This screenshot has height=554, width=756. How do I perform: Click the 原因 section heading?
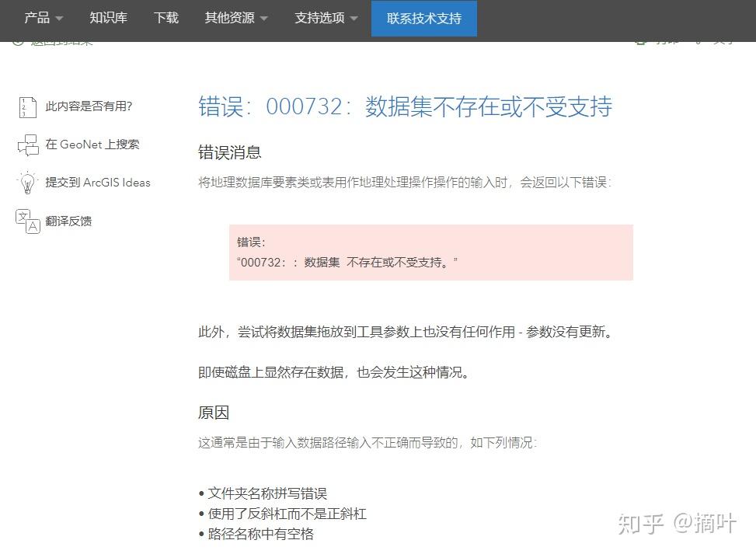pyautogui.click(x=214, y=413)
